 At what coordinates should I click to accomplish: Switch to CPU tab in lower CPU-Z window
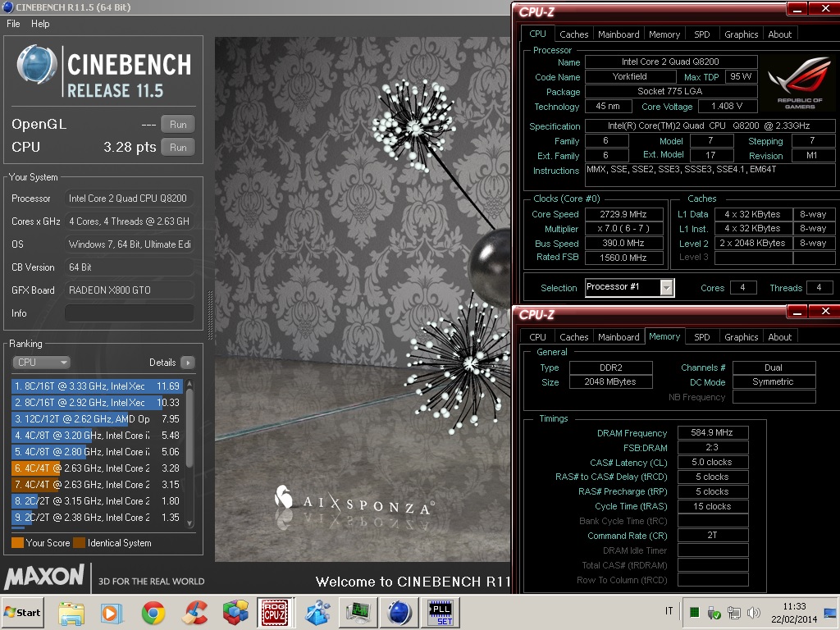click(537, 337)
